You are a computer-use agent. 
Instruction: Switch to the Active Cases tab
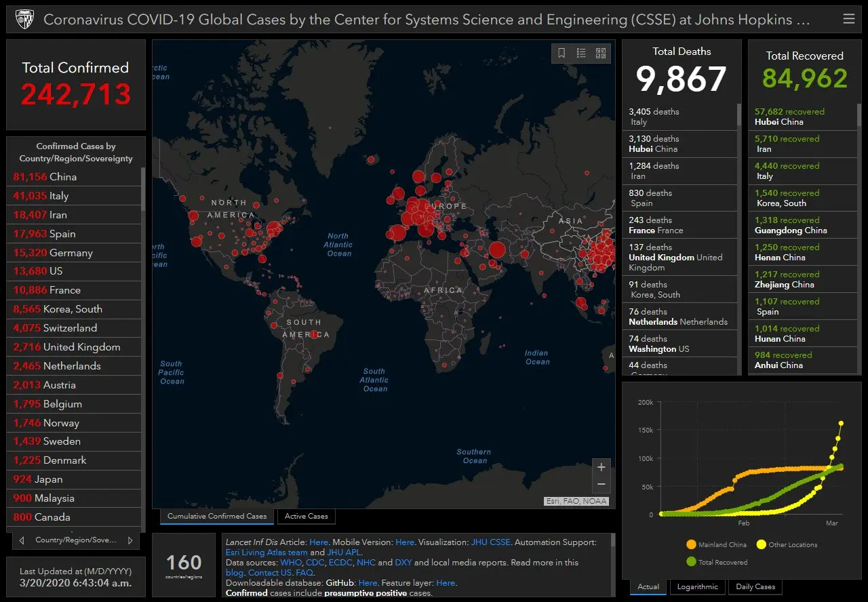click(306, 517)
